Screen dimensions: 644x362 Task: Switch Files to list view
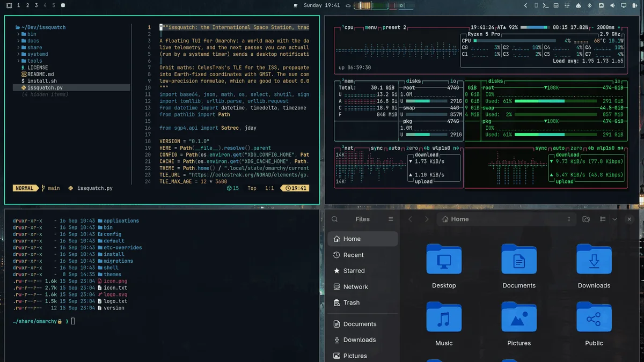pyautogui.click(x=603, y=219)
